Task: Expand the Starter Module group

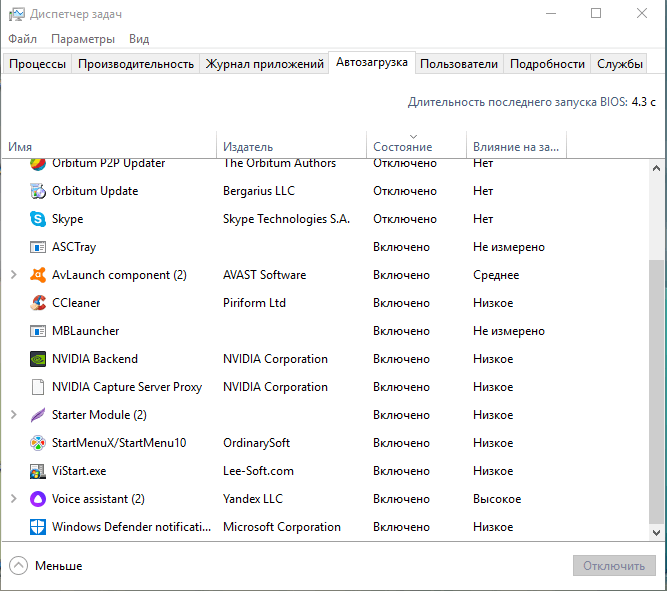Action: (14, 414)
